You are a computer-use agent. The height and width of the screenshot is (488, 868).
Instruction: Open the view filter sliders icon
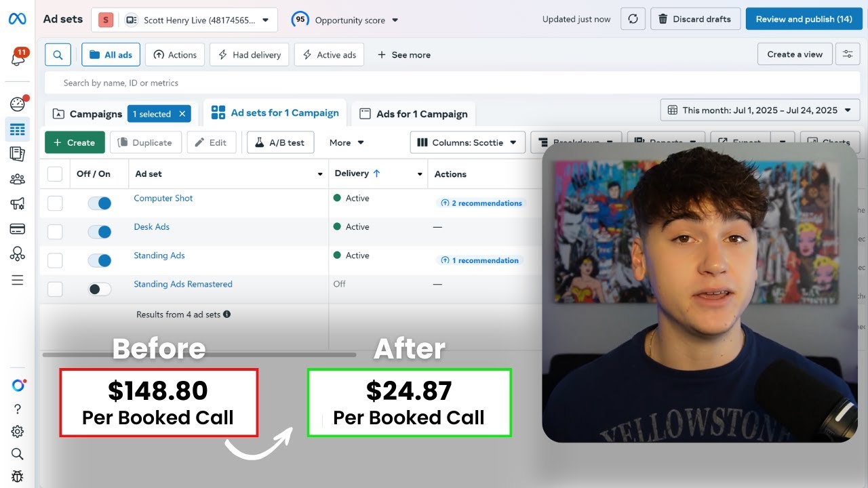848,54
